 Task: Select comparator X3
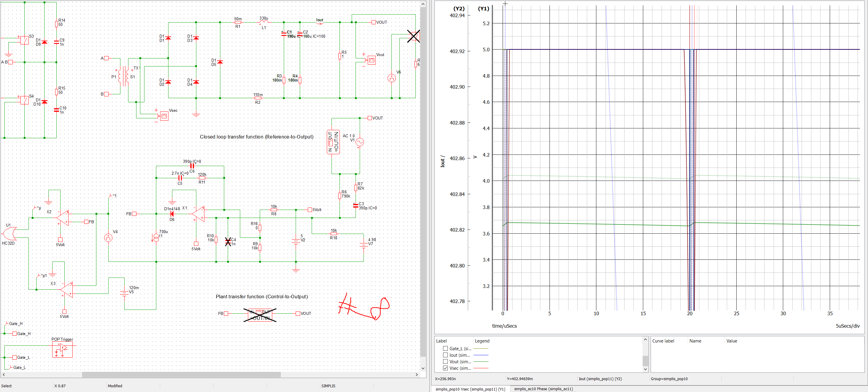tap(66, 289)
